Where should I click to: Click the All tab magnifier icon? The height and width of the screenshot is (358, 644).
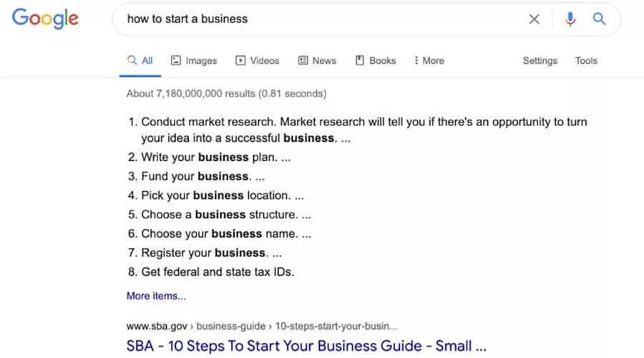tap(132, 61)
